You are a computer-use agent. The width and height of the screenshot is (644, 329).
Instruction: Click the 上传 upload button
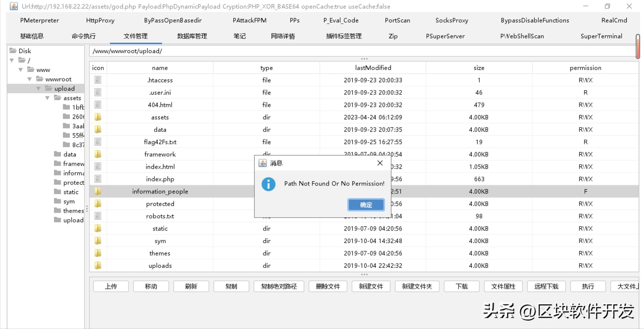(x=111, y=286)
